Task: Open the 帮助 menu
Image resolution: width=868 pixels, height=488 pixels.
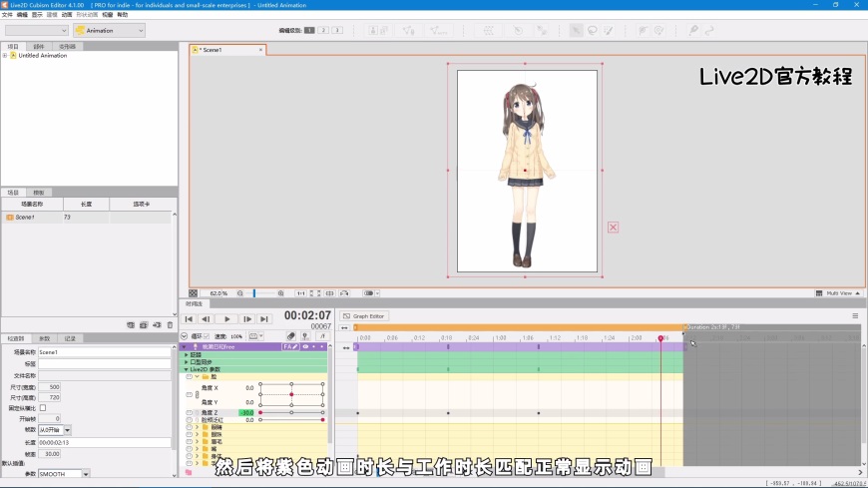Action: tap(123, 14)
